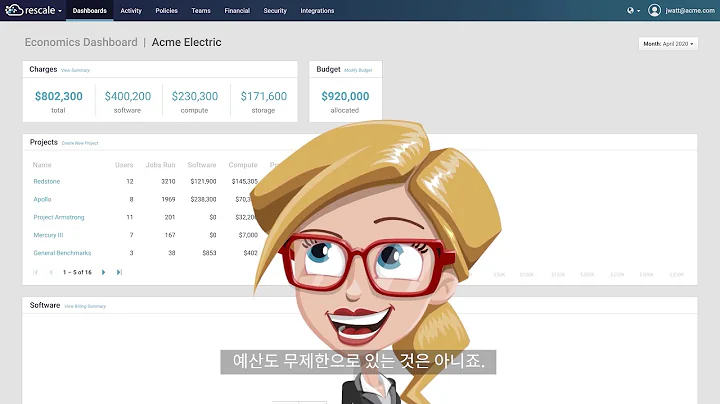The height and width of the screenshot is (404, 720).
Task: Open View Billing Summary link
Action: 85,306
